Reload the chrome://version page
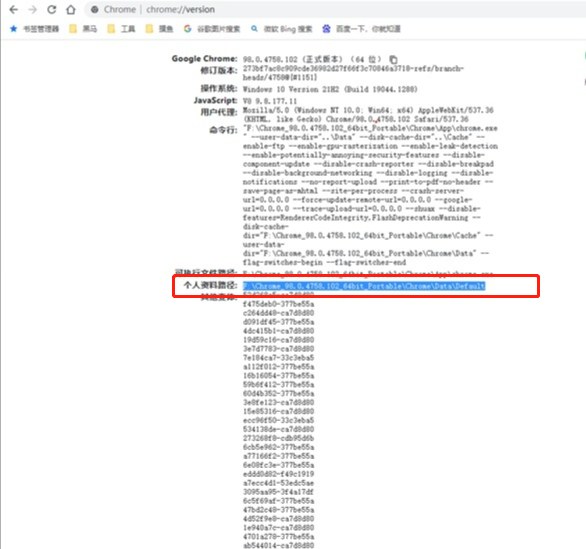The width and height of the screenshot is (586, 549). [52, 9]
